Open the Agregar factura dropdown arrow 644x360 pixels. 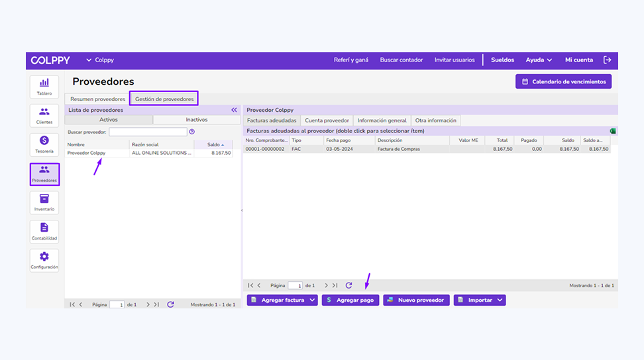point(312,300)
